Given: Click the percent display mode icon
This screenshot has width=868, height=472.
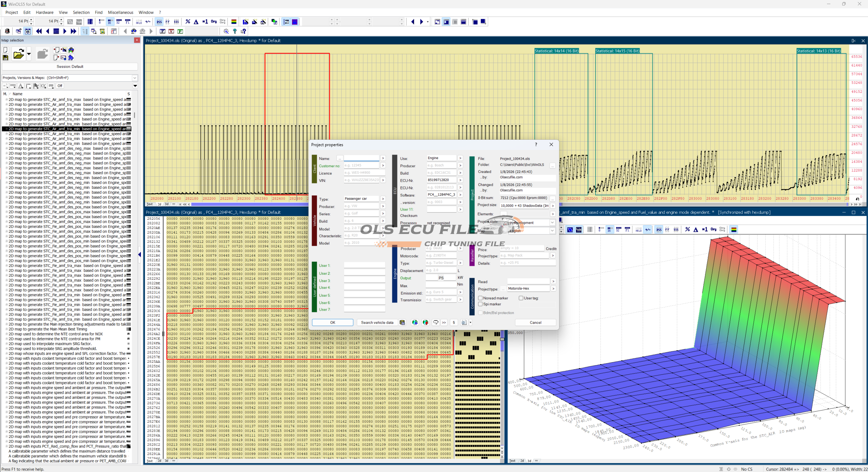Looking at the screenshot, I should point(188,22).
